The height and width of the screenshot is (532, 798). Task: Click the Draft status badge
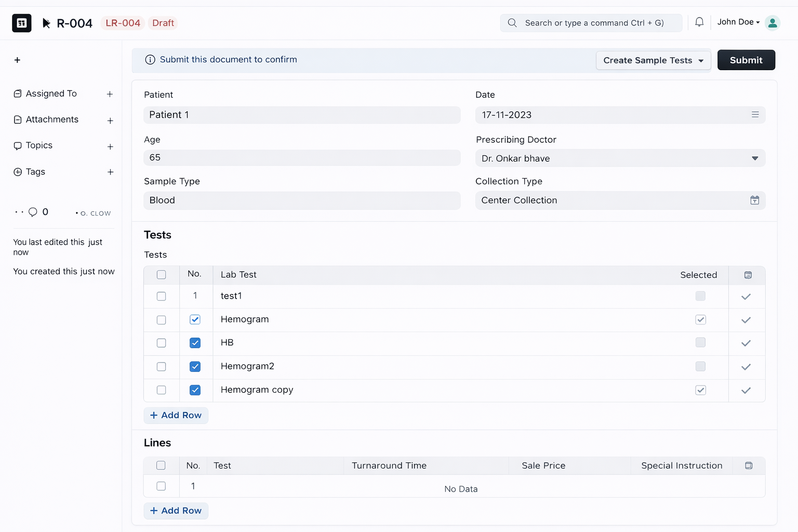pyautogui.click(x=163, y=23)
